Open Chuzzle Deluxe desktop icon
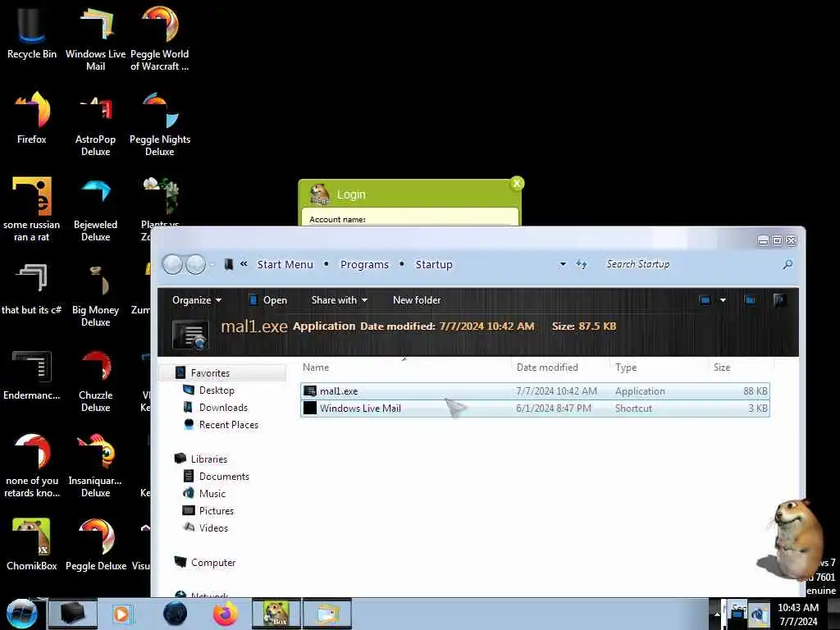 [x=95, y=381]
